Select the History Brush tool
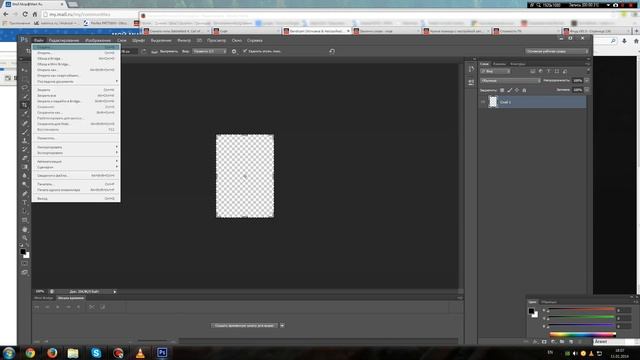Viewport: 640px width, 360px height. coord(24,149)
